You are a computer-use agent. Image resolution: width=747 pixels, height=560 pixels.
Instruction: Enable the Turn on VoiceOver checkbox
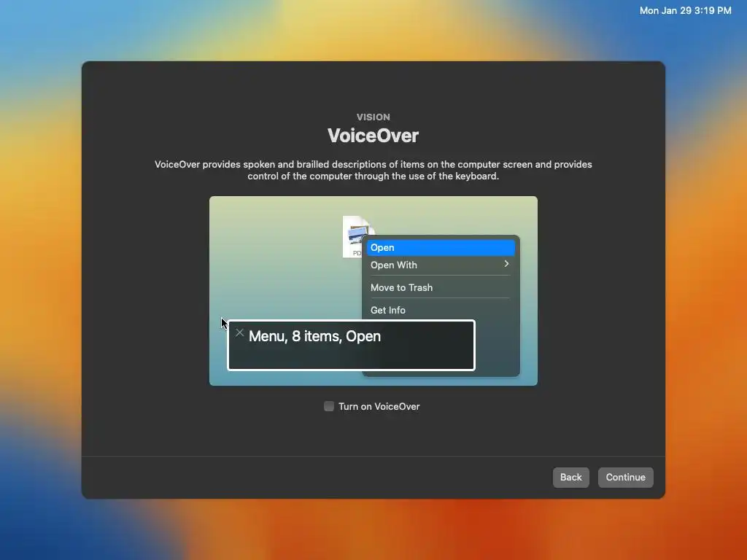pyautogui.click(x=329, y=406)
